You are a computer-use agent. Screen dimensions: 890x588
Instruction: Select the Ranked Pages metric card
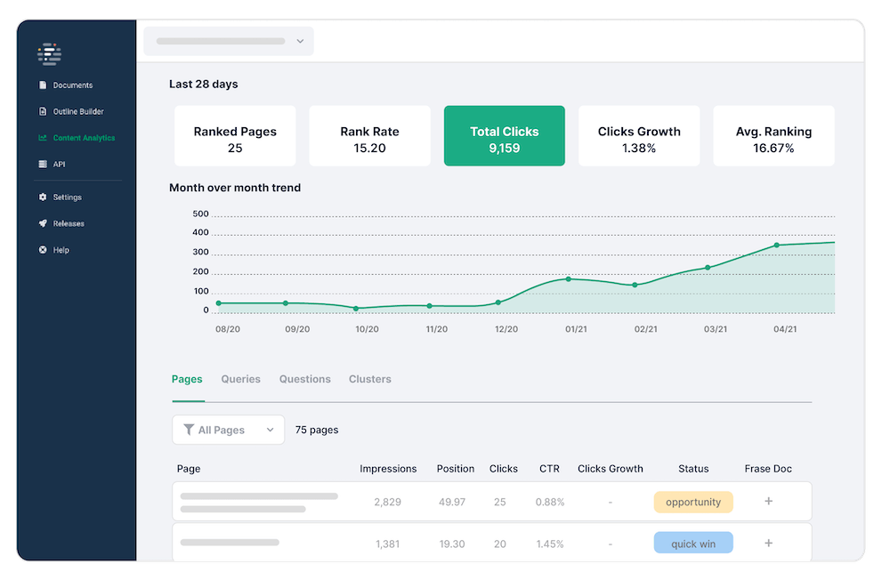point(235,136)
